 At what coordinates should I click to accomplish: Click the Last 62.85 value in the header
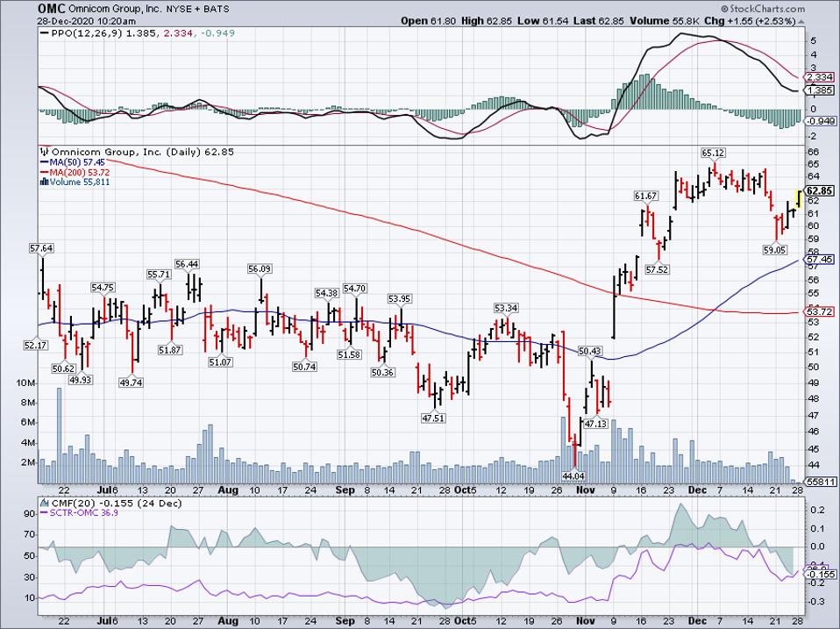[597, 21]
